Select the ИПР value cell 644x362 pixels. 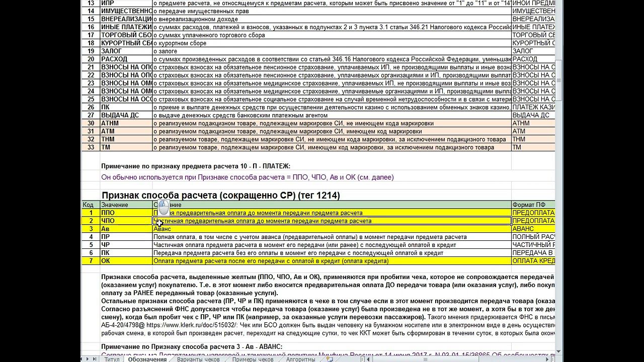pyautogui.click(x=126, y=3)
